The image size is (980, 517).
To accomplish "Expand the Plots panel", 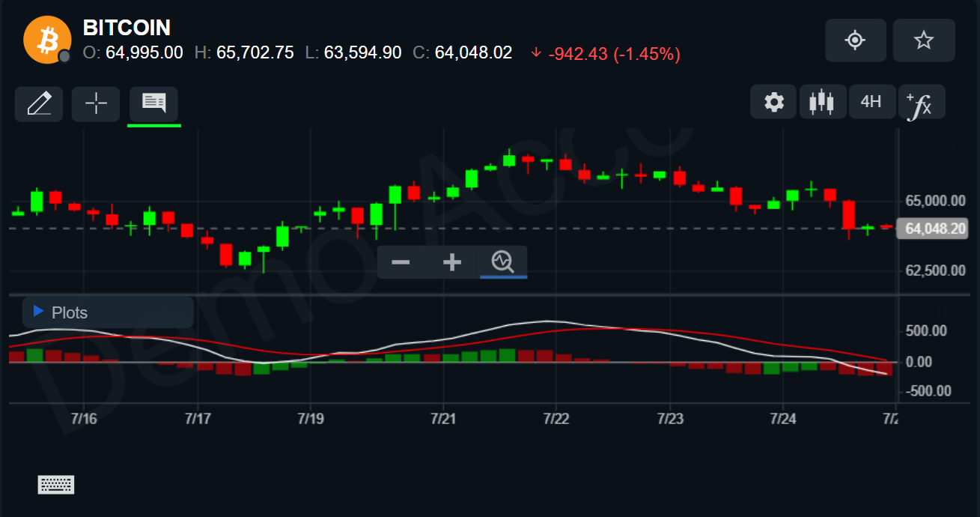I will [x=108, y=312].
